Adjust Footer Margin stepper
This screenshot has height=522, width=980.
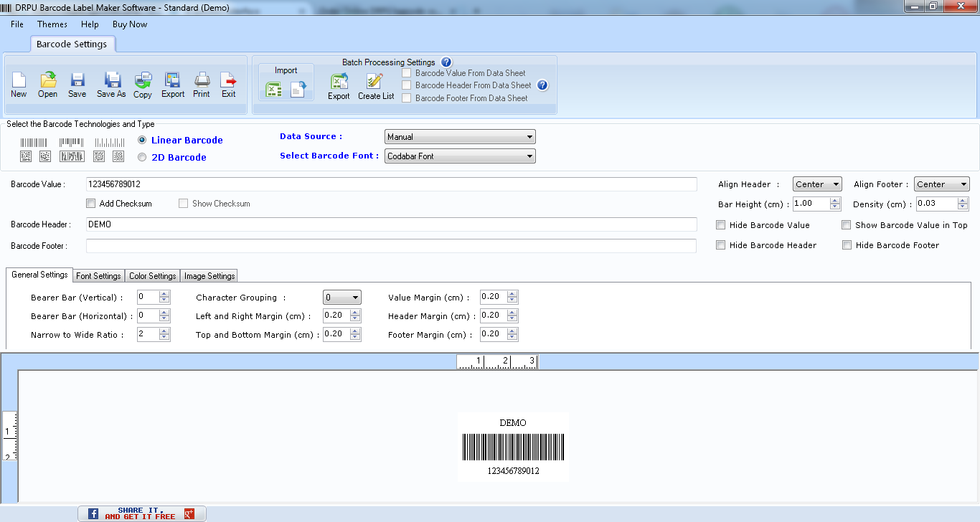512,334
